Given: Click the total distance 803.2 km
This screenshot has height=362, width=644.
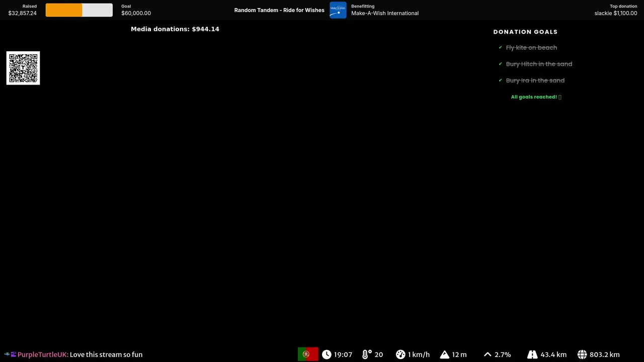Looking at the screenshot, I should pos(604,354).
